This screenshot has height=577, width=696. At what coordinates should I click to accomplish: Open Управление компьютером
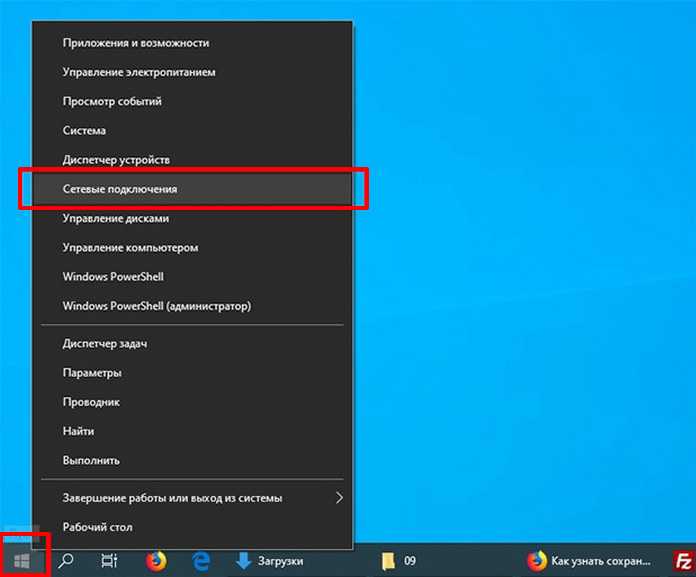[193, 248]
